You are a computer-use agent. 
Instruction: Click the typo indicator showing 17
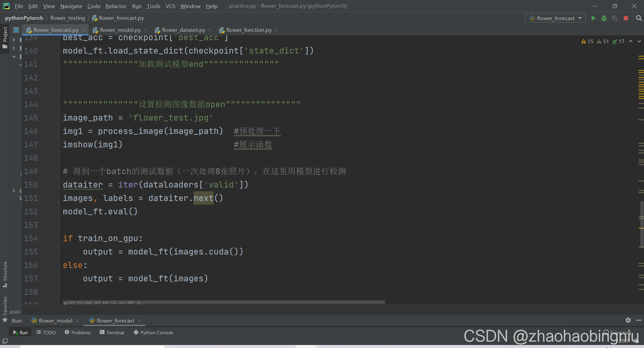(x=618, y=41)
